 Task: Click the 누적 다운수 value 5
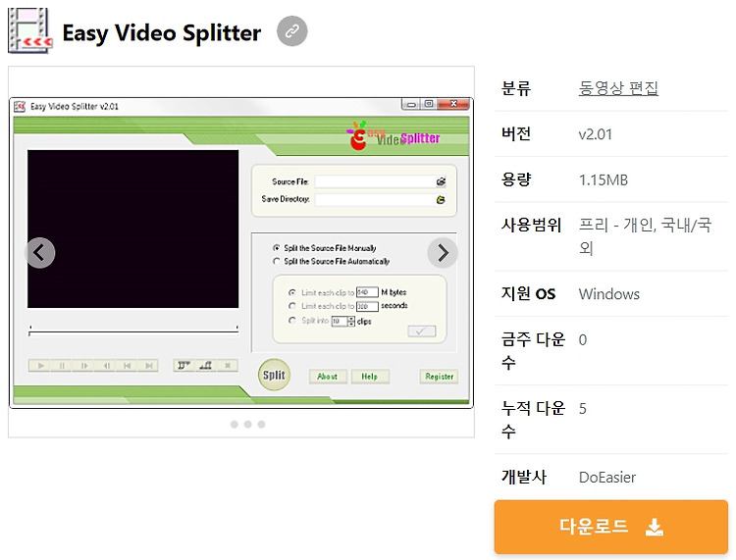(x=583, y=409)
